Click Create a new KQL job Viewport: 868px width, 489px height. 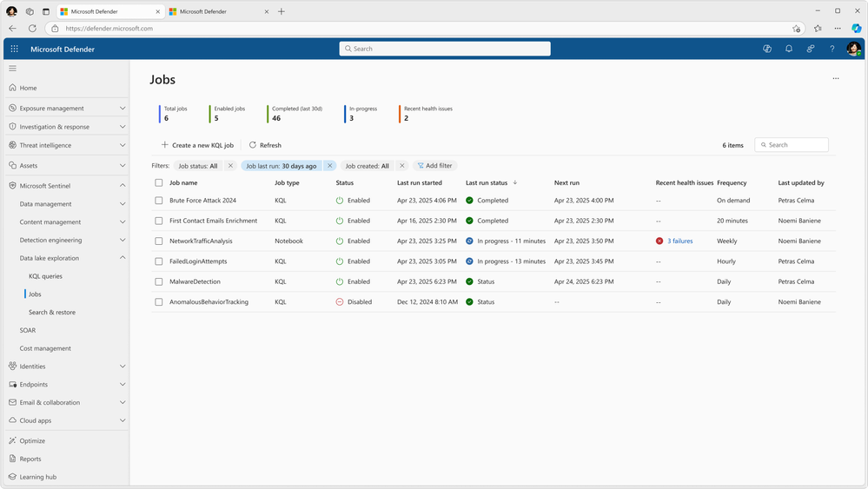[197, 145]
